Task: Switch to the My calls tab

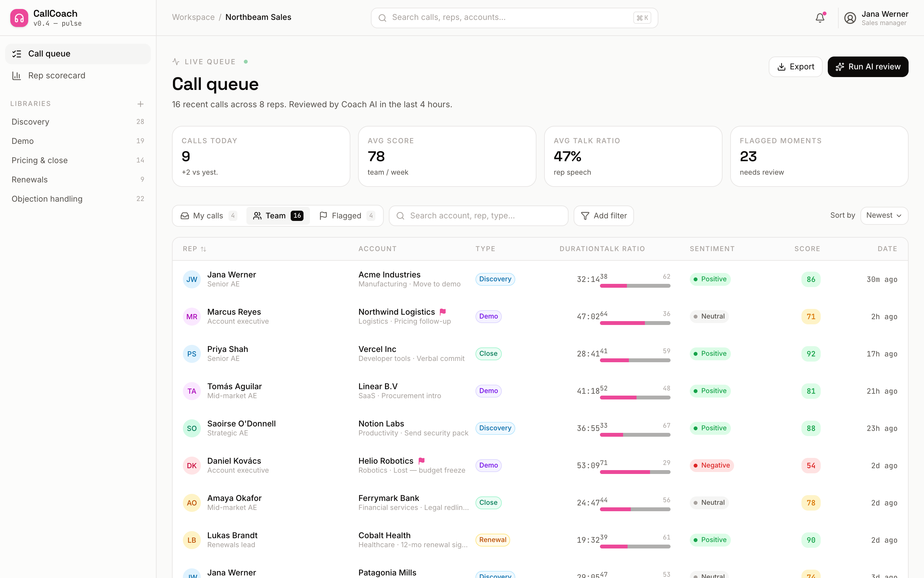Action: pos(209,215)
